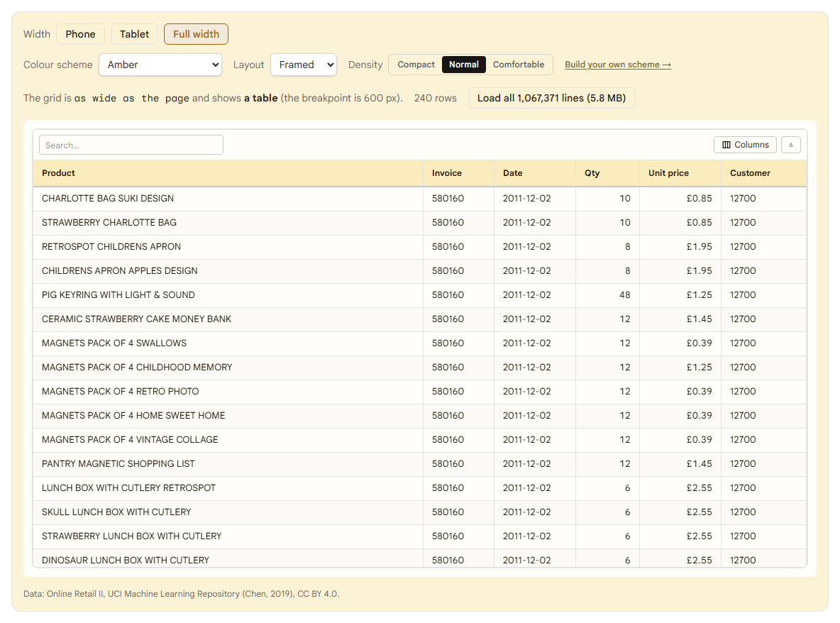The image size is (840, 623).
Task: Click £1.45 in the CERAMIC STRAWBERRY row
Action: click(x=680, y=319)
